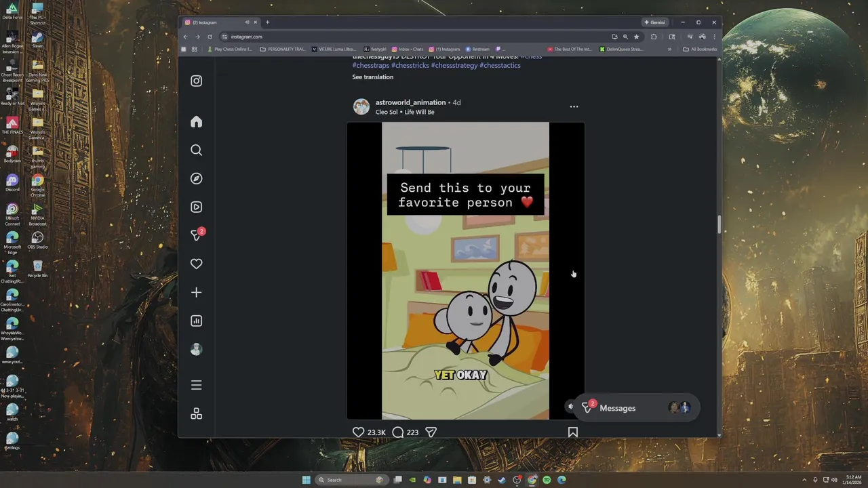This screenshot has width=868, height=488.
Task: Open the taskbar clock and date
Action: tap(853, 480)
